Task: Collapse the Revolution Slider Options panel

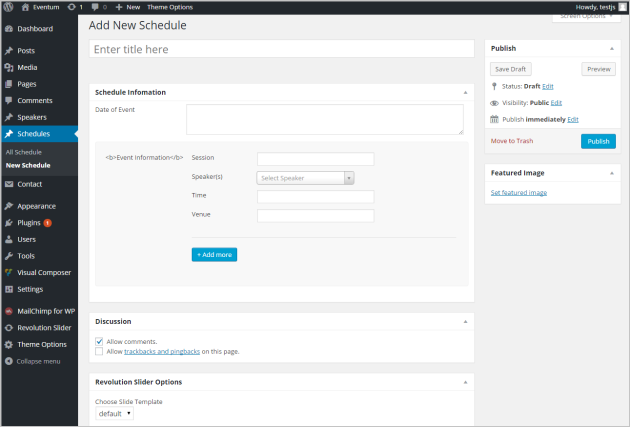Action: tap(465, 382)
